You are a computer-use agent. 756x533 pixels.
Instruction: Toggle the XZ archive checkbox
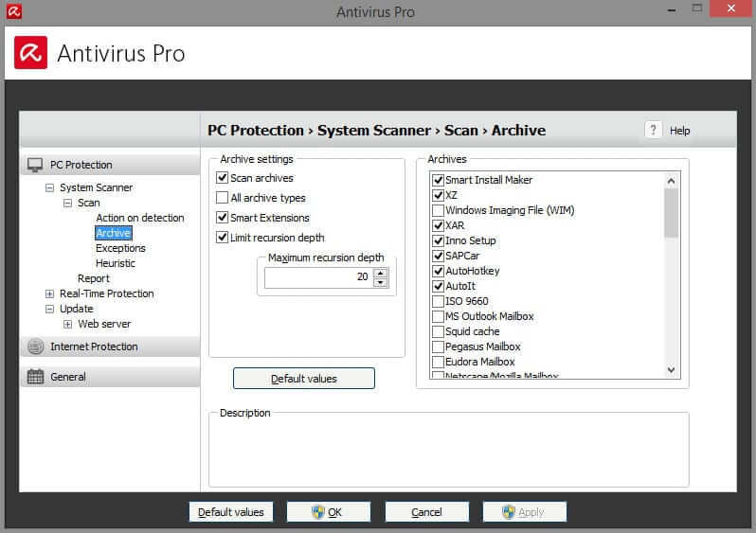click(438, 195)
